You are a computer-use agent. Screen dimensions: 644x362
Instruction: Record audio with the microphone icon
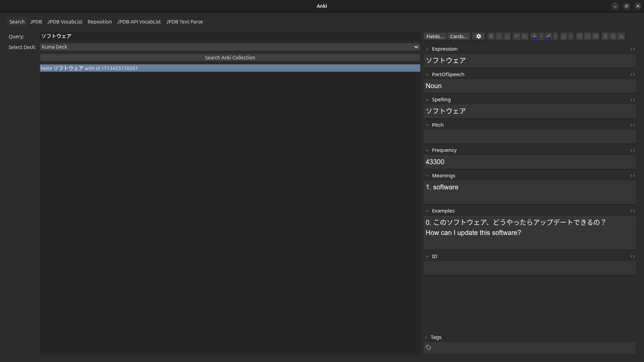[x=613, y=36]
